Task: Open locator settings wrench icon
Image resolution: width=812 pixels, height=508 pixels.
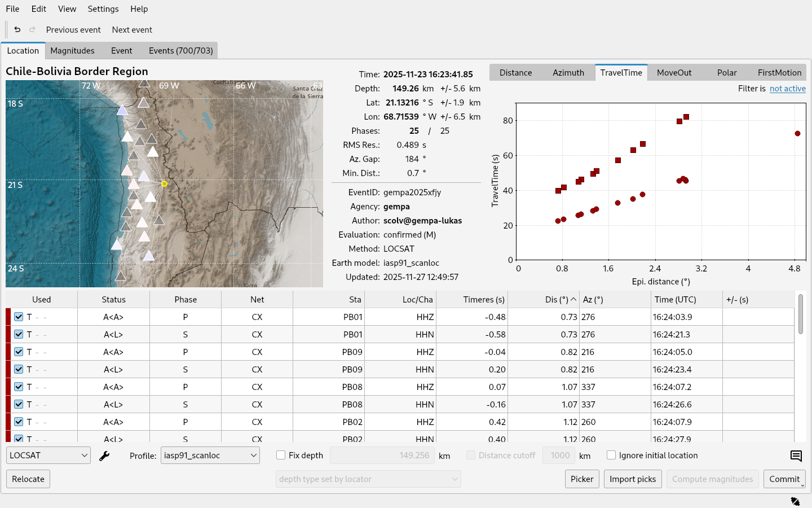Action: (x=104, y=456)
